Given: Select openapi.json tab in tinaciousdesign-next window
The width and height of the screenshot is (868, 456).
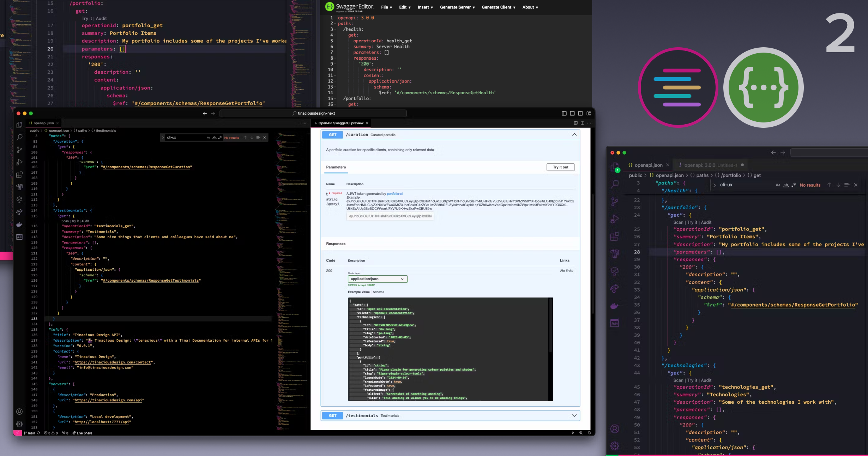Looking at the screenshot, I should [x=44, y=123].
